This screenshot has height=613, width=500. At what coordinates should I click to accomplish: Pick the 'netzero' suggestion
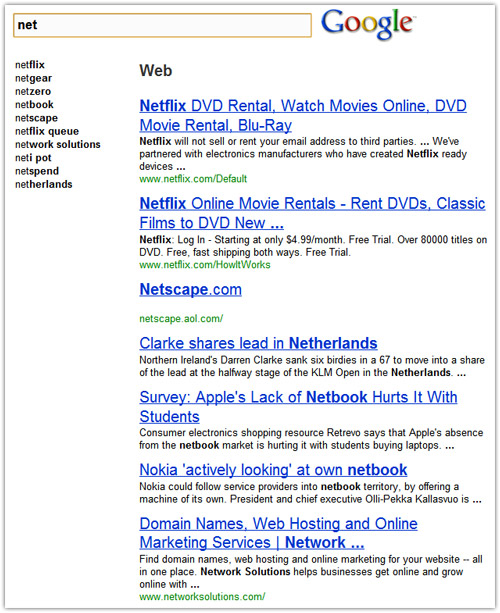pos(33,91)
